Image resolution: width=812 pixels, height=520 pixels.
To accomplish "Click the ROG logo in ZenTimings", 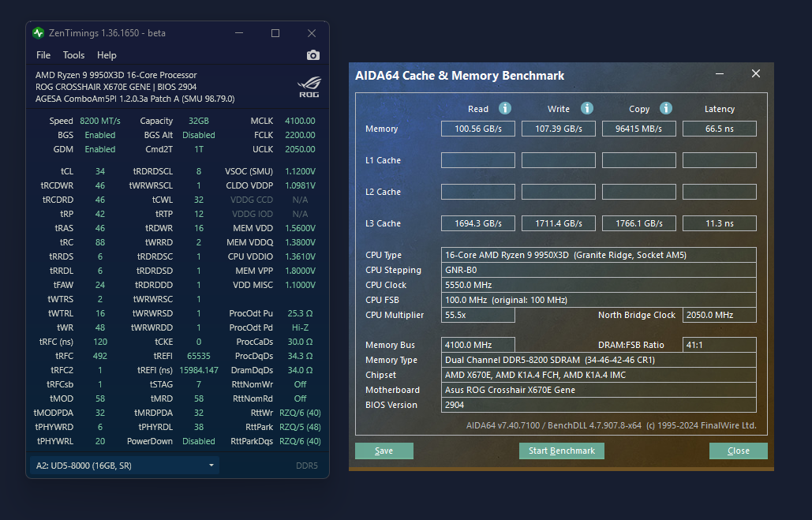I will tap(309, 88).
